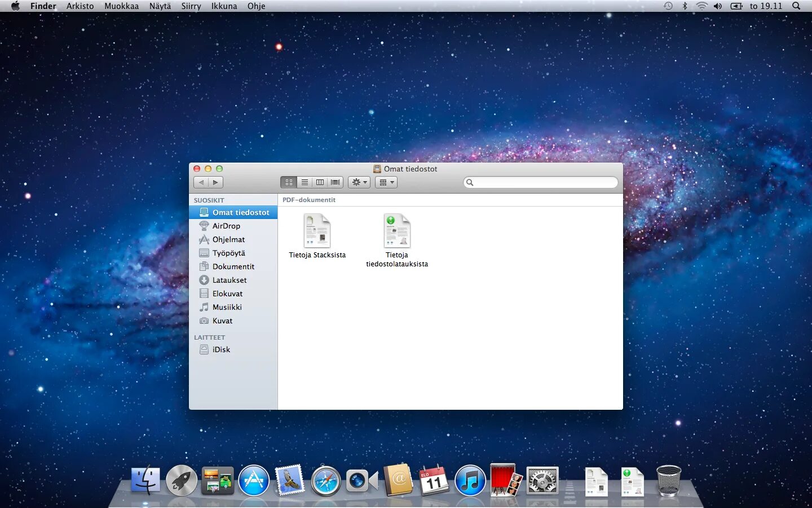Launch iTunes from the Dock
The width and height of the screenshot is (812, 508).
point(470,480)
